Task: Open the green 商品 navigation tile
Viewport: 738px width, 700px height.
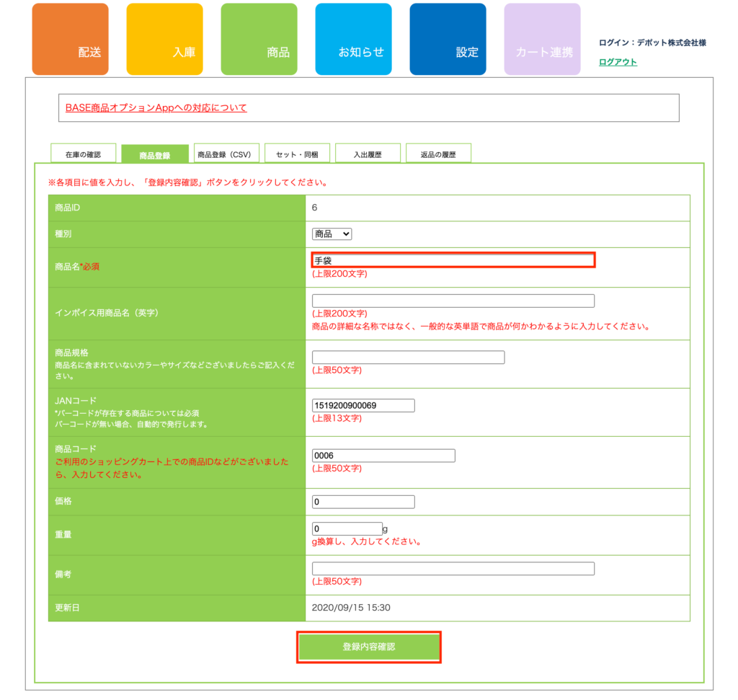Action: click(259, 40)
